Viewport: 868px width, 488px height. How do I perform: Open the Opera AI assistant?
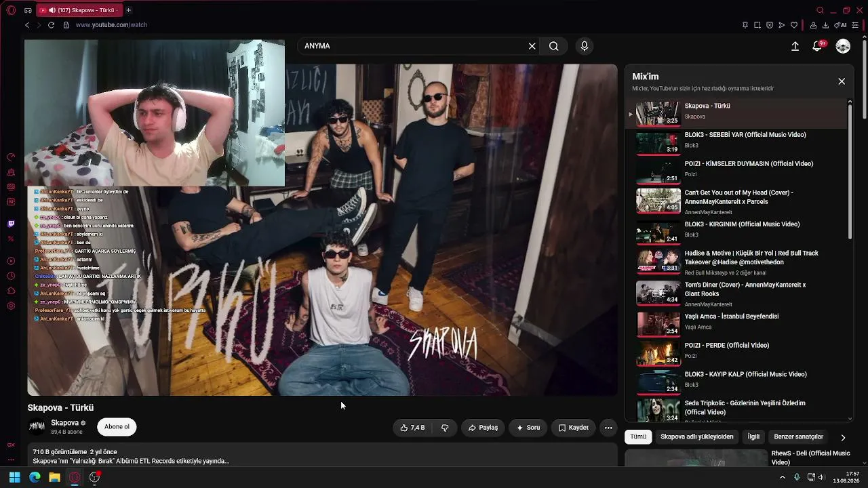coord(840,25)
